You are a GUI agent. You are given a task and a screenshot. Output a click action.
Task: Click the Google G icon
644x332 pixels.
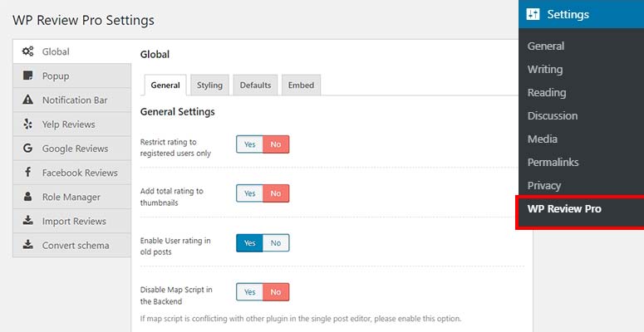(27, 148)
